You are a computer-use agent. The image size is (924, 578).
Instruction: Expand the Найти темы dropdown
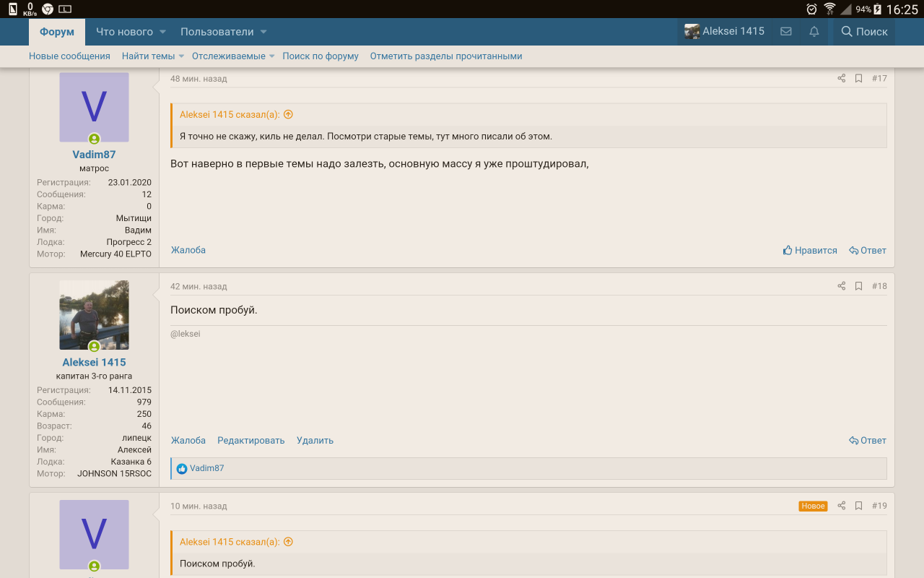181,56
